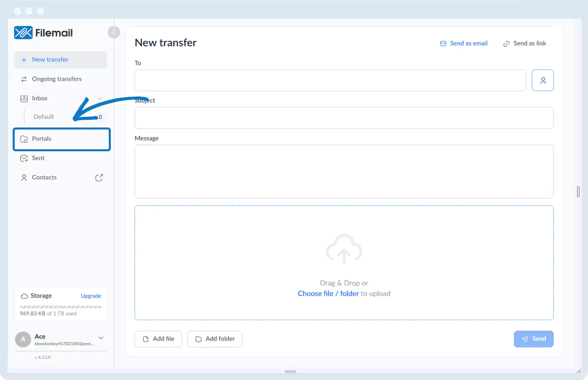The image size is (588, 380).
Task: Click the Storage cloud icon
Action: [x=24, y=296]
